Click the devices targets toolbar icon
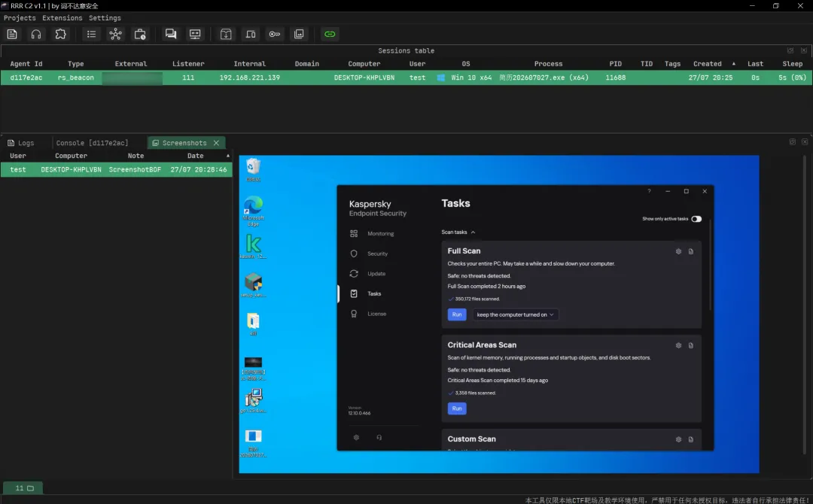Image resolution: width=813 pixels, height=504 pixels. tap(251, 34)
